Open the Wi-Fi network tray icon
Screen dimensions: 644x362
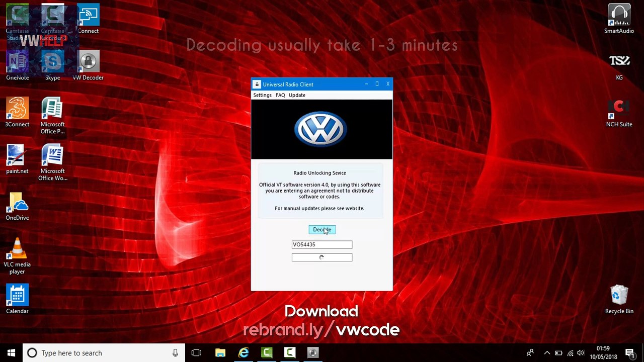[570, 353]
